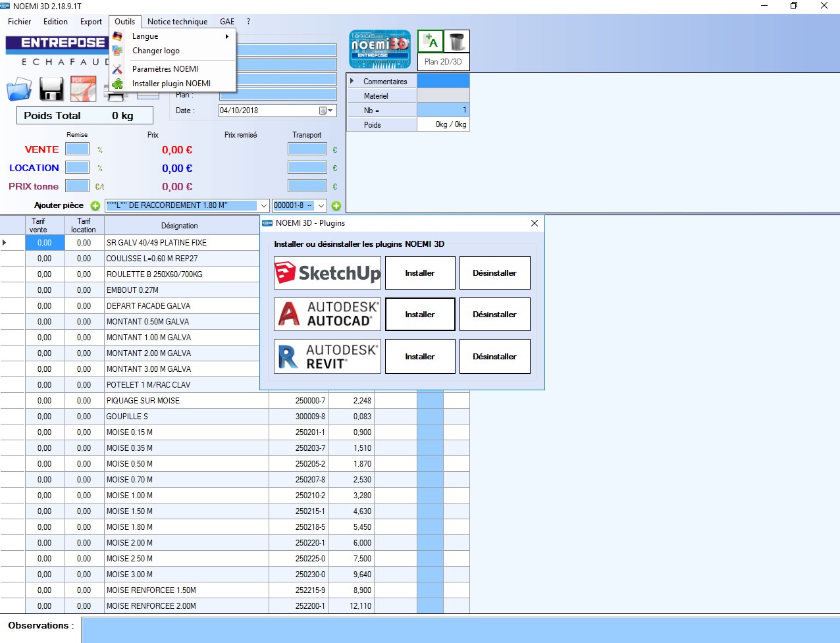Open the GAE menu
This screenshot has width=840, height=643.
pos(227,22)
